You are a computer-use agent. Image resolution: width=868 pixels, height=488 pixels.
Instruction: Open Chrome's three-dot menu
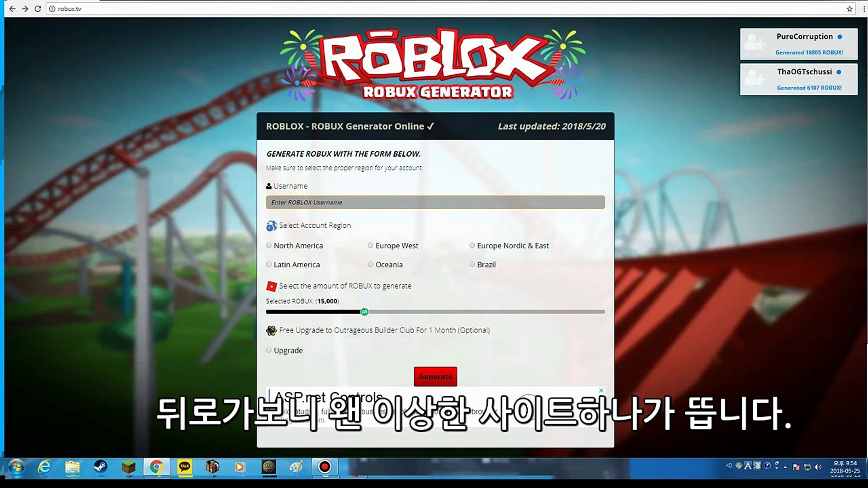[x=864, y=9]
